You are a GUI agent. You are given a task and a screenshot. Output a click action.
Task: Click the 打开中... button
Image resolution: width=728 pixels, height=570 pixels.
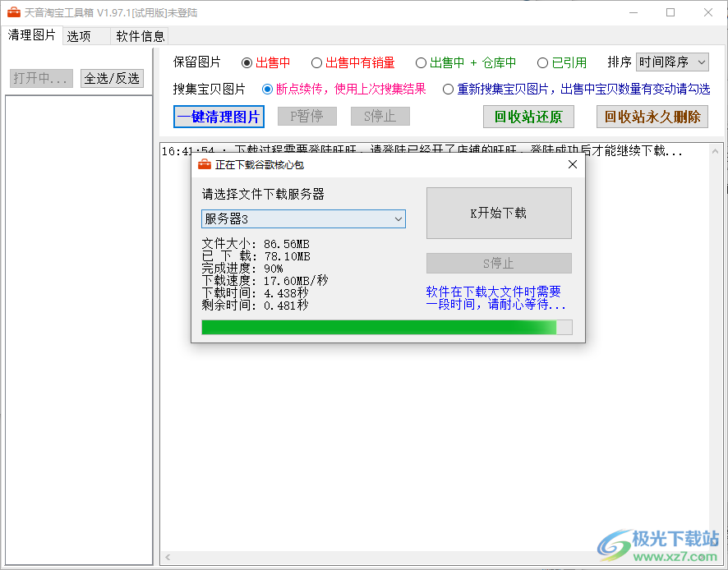pos(41,79)
